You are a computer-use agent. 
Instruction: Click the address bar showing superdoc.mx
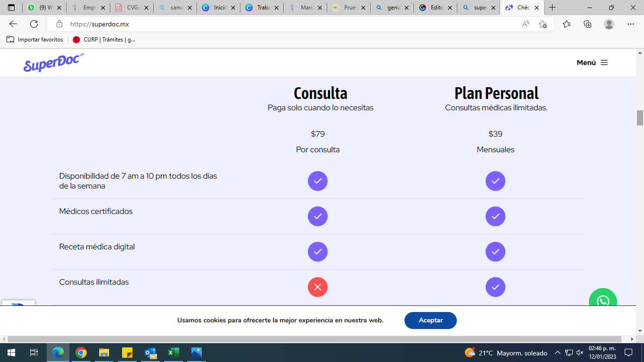283,24
